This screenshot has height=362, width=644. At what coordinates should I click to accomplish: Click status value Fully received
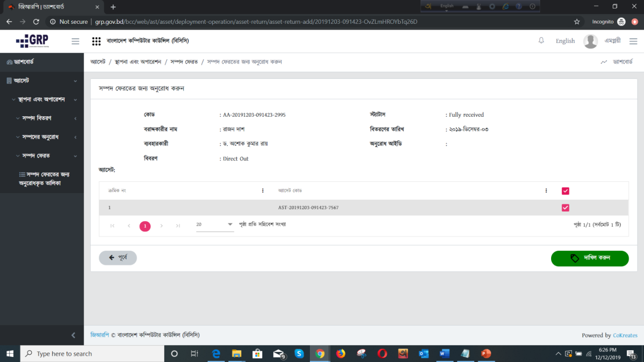[466, 115]
